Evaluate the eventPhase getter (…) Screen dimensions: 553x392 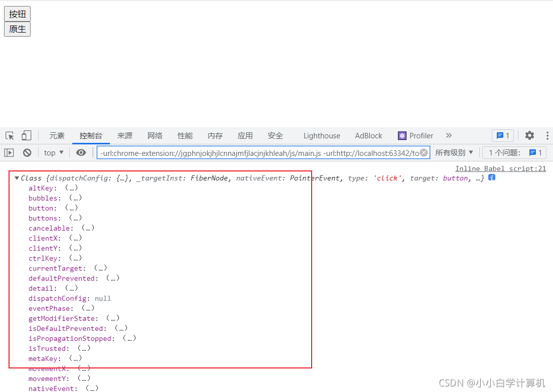(88, 308)
